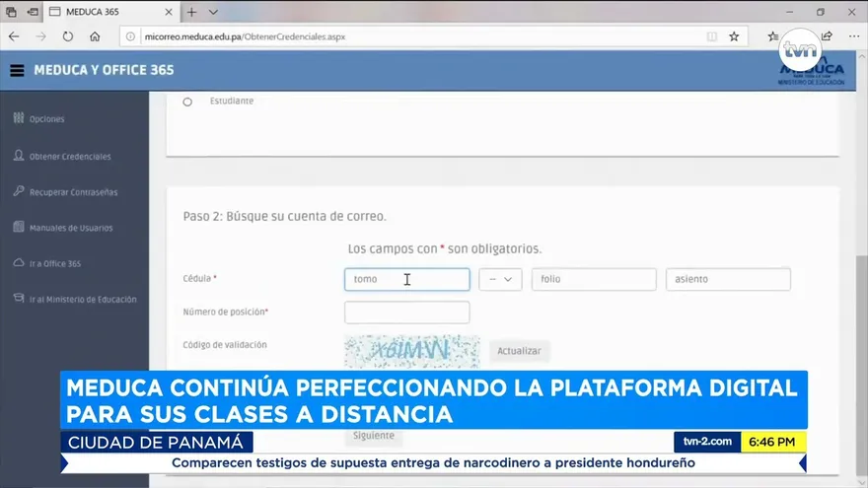Click the address bar URL

(245, 36)
